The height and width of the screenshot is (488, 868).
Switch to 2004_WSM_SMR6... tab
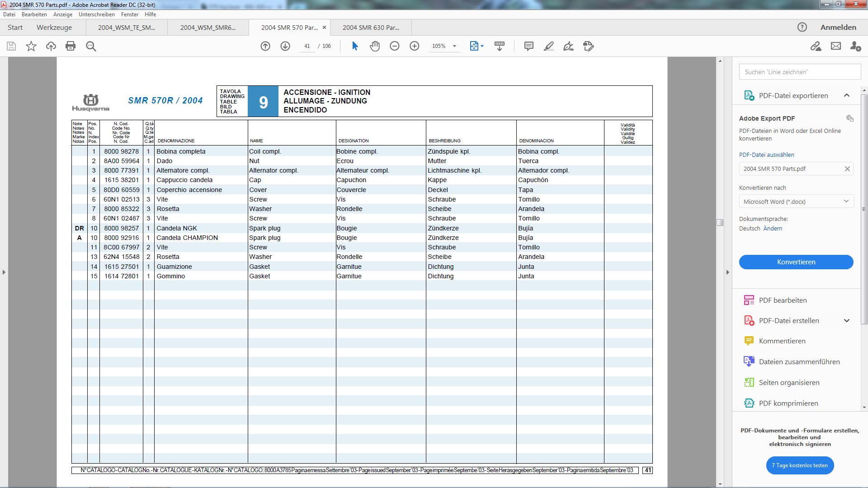point(208,28)
